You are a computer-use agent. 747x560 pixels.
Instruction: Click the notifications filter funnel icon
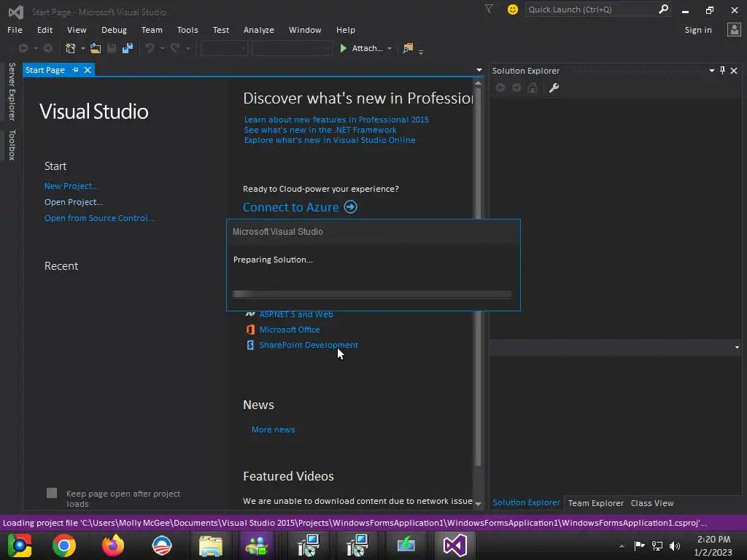[x=489, y=9]
